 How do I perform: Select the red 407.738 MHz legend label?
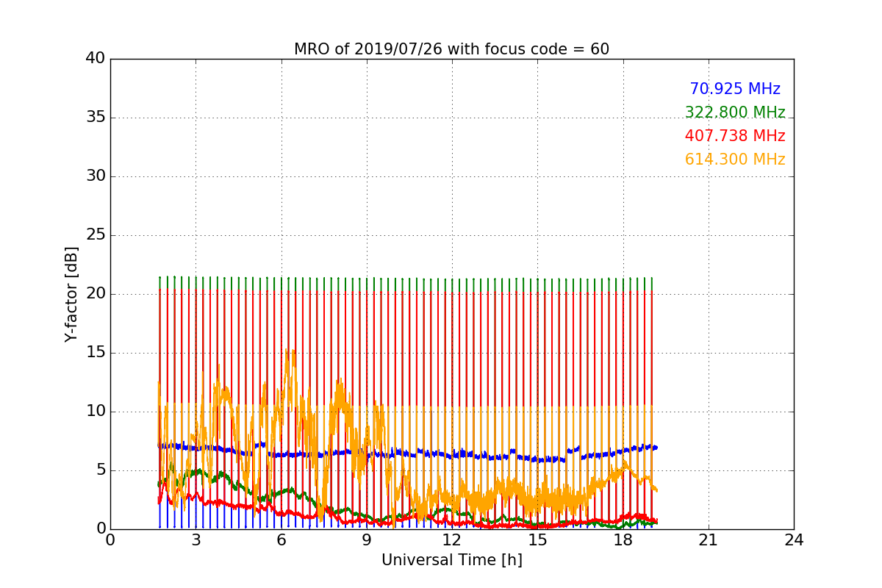735,136
